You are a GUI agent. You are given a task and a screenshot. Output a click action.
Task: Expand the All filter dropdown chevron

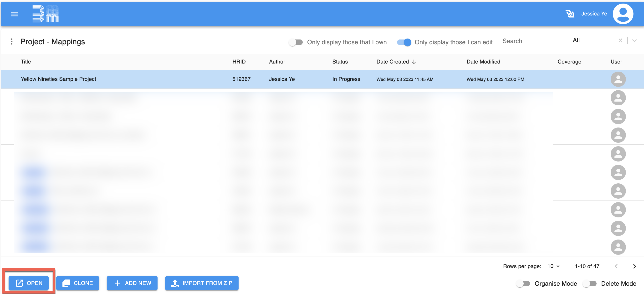(634, 40)
